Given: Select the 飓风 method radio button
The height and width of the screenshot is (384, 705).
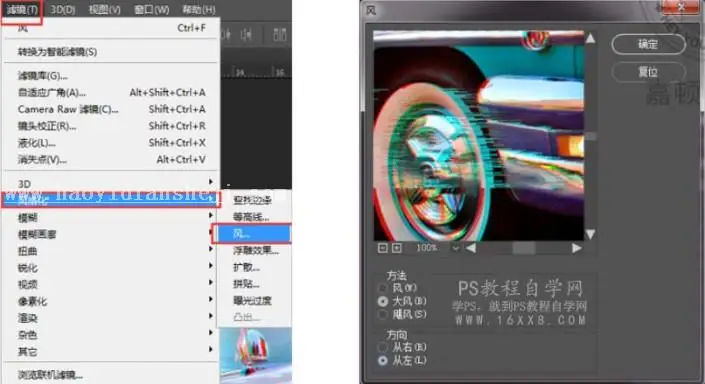Looking at the screenshot, I should click(383, 314).
